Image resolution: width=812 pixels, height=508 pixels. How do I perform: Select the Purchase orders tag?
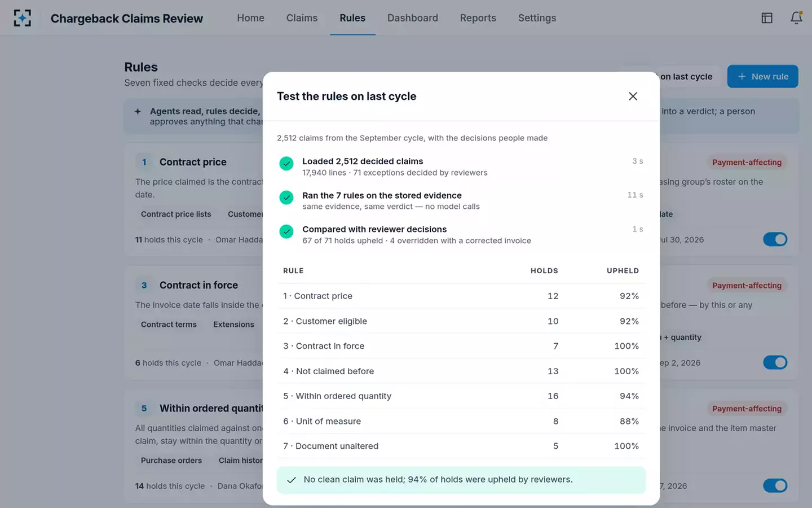[x=171, y=461]
